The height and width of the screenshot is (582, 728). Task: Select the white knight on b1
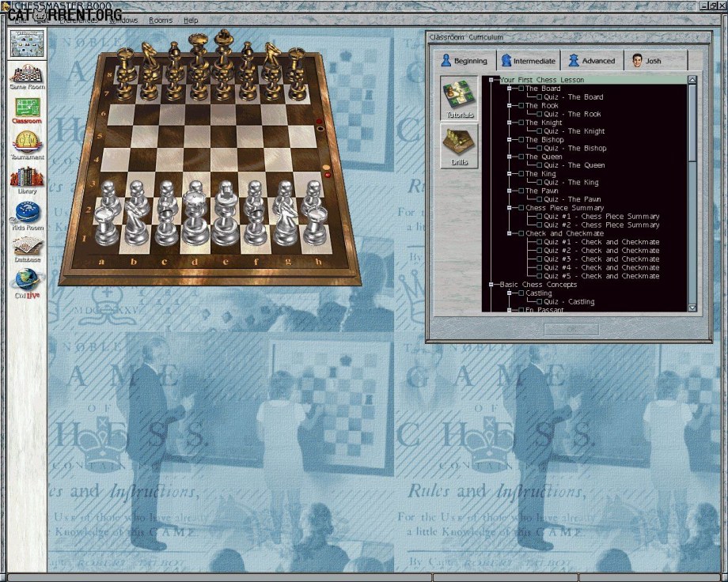point(136,222)
